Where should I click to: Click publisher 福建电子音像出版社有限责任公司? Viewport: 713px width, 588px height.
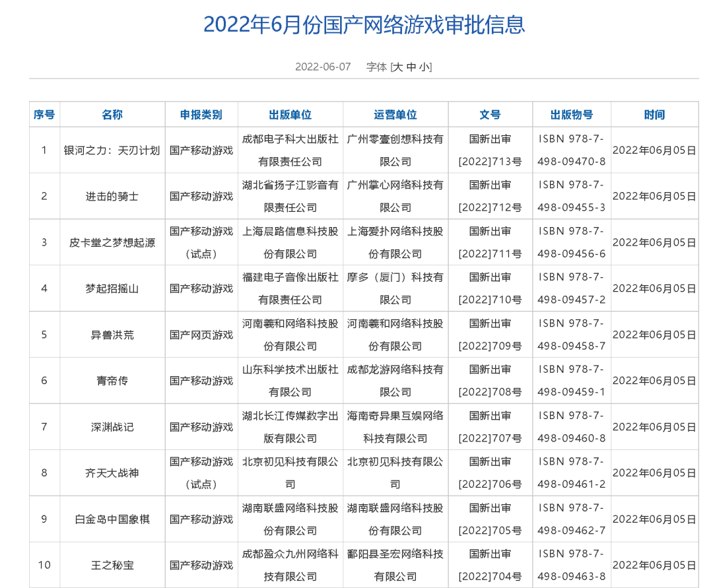pyautogui.click(x=290, y=288)
